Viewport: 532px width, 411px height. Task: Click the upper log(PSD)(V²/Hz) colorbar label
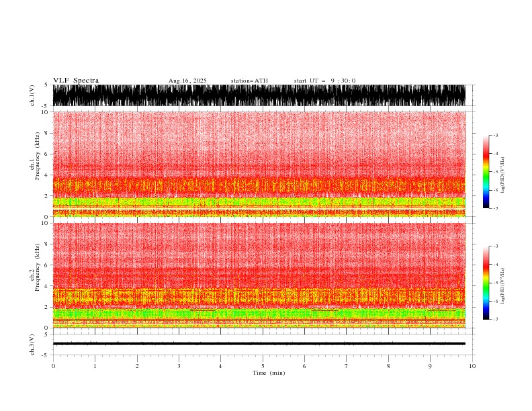(x=503, y=175)
